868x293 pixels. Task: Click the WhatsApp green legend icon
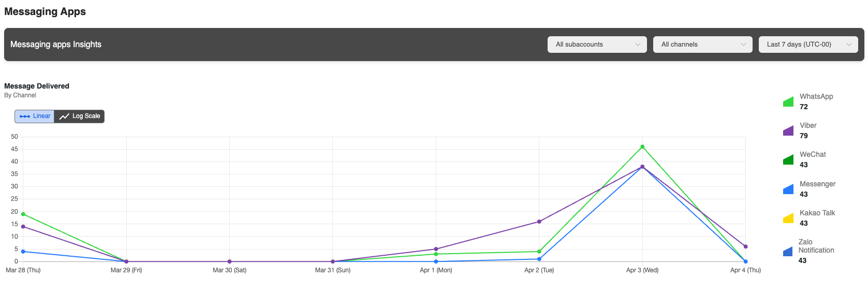788,102
